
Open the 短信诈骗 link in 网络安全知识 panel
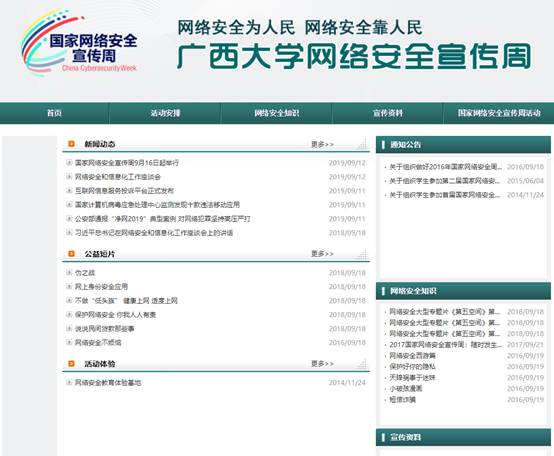coord(402,399)
